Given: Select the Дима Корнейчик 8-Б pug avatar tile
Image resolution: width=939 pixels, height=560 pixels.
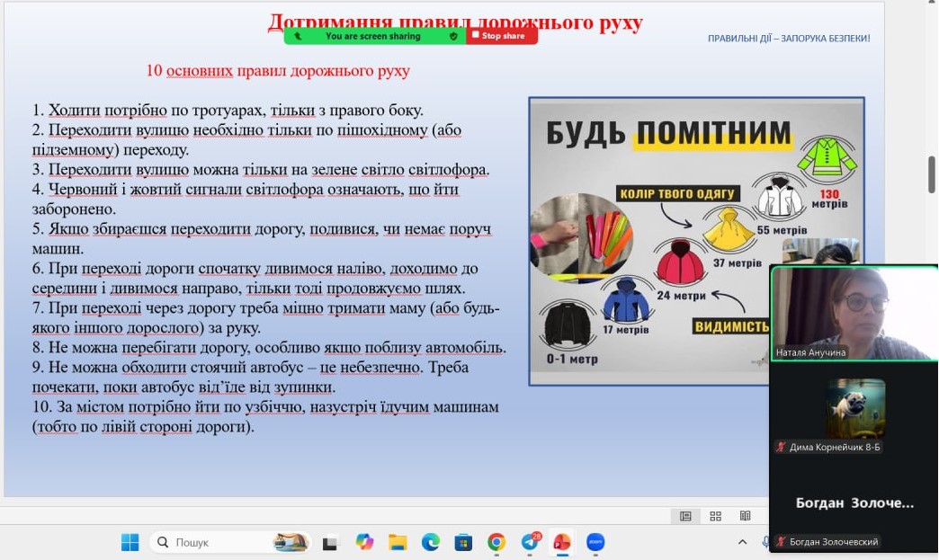Looking at the screenshot, I should pos(855,408).
